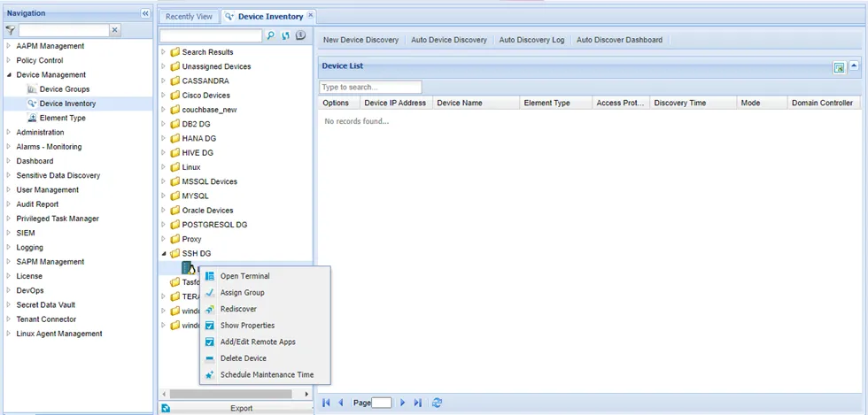
Task: Close the Device Inventory tab
Action: tap(310, 16)
